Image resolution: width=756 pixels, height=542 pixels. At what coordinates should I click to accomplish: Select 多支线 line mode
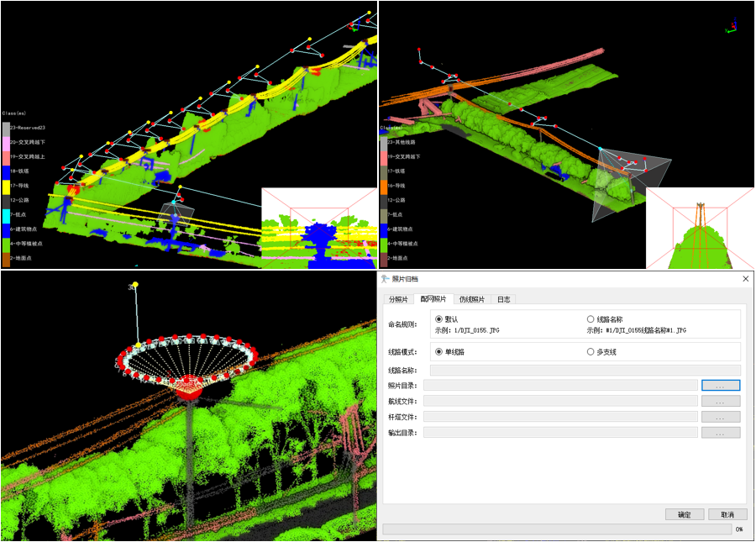[x=591, y=352]
